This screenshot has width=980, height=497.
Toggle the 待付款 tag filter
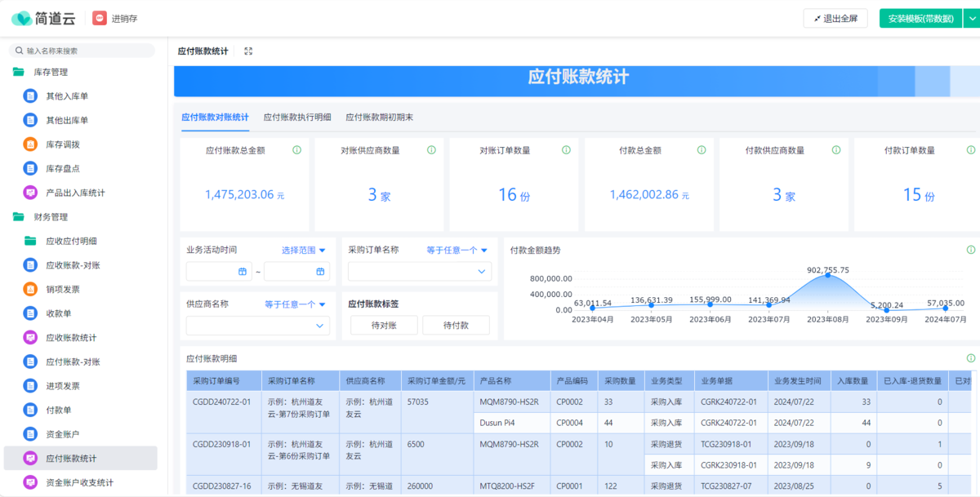pos(456,326)
